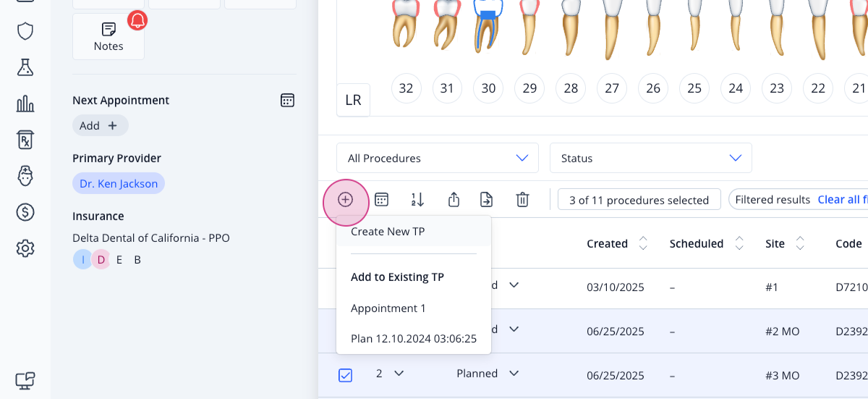Open the All Procedures dropdown
Screen dimensions: 868x399
(x=438, y=158)
